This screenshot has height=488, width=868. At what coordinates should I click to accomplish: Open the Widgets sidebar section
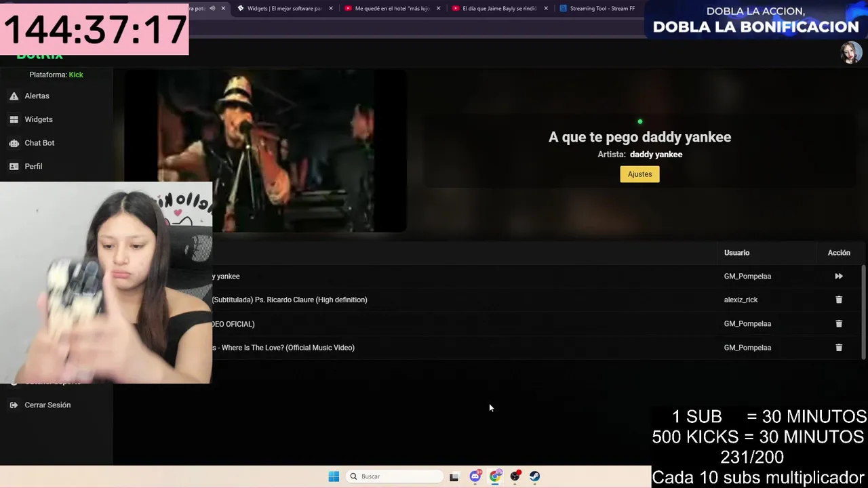(x=38, y=119)
